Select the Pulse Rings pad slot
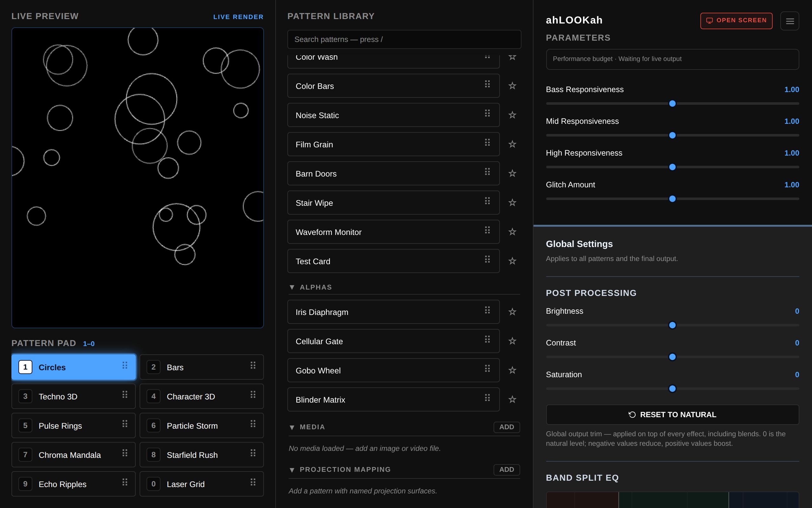Viewport: 812px width, 508px height. pyautogui.click(x=74, y=426)
